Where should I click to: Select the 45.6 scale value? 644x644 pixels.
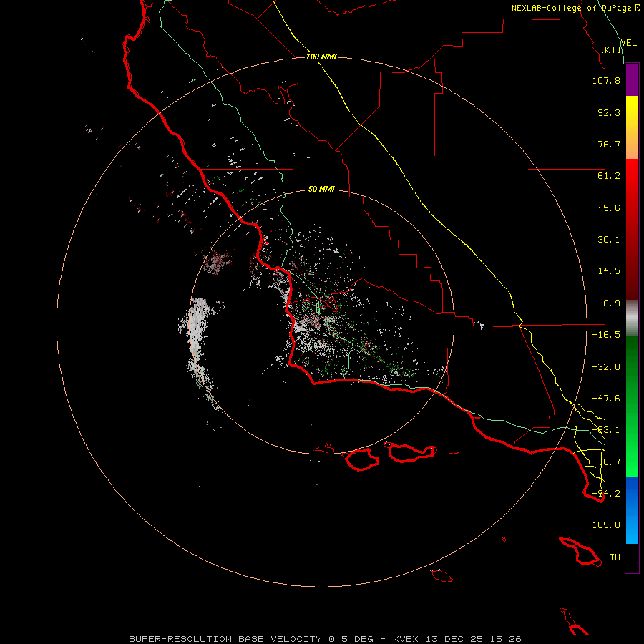point(609,208)
